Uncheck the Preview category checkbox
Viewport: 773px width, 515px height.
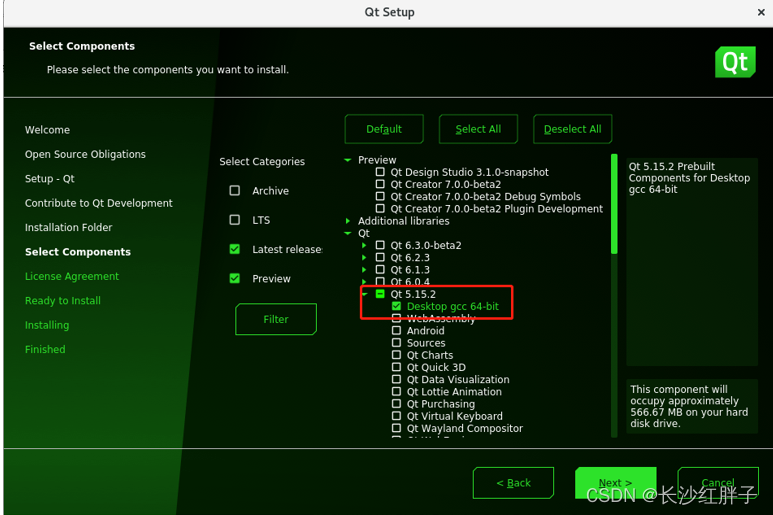pos(235,278)
